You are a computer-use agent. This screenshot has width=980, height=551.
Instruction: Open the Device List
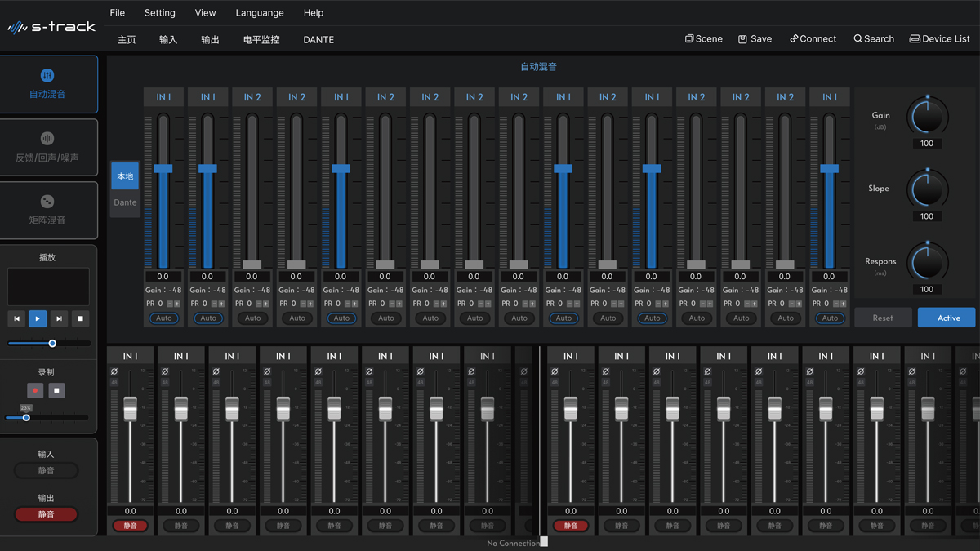939,39
